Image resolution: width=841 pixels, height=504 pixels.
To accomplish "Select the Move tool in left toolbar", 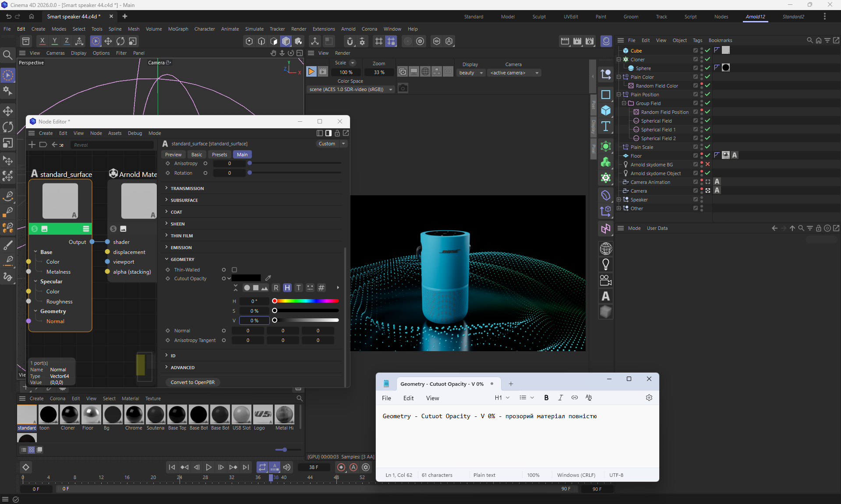I will (x=8, y=111).
